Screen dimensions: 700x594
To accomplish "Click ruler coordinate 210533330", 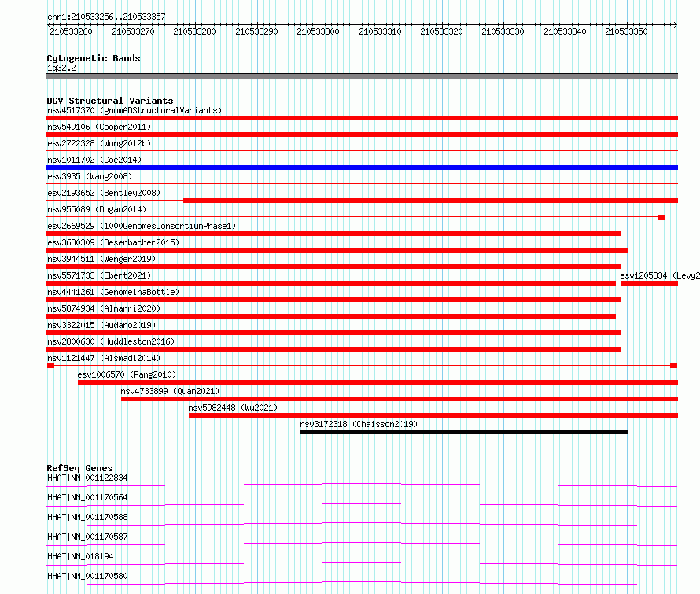I will 503,31.
